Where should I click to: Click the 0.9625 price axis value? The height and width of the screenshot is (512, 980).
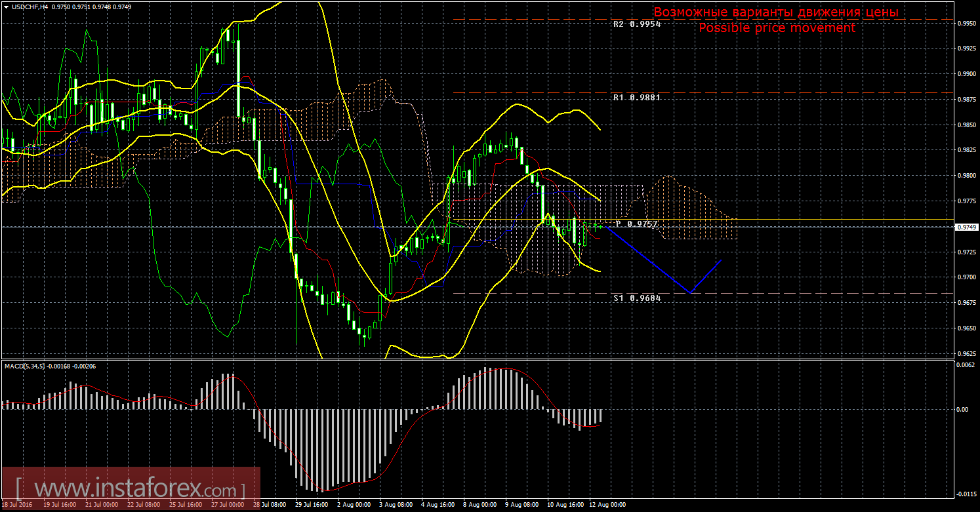tap(967, 354)
